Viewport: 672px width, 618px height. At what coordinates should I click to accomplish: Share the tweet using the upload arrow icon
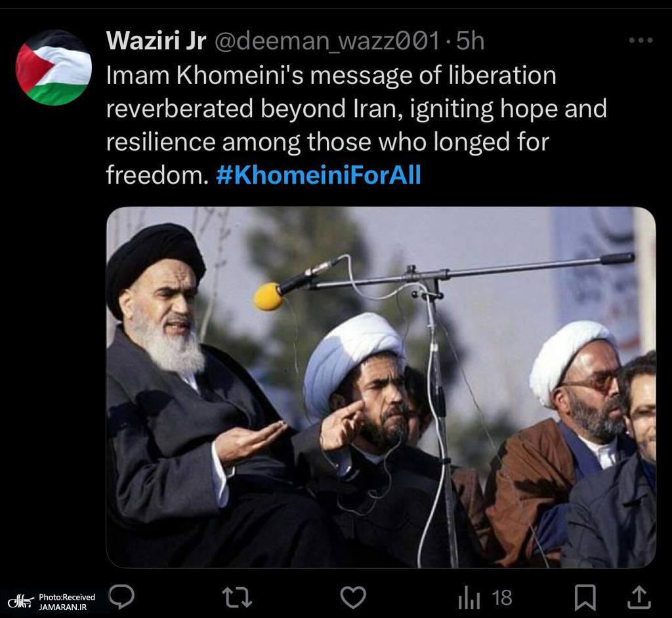(639, 598)
